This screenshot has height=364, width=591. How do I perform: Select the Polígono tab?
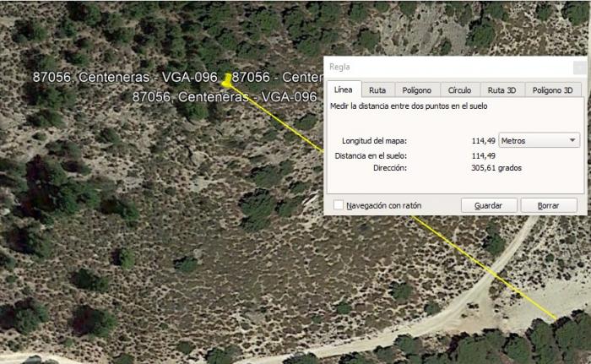(417, 90)
